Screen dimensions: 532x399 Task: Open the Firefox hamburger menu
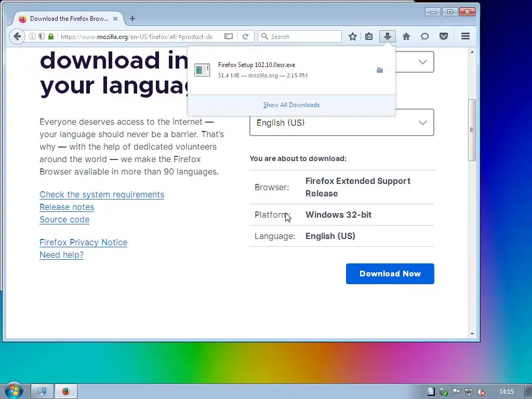(x=465, y=36)
